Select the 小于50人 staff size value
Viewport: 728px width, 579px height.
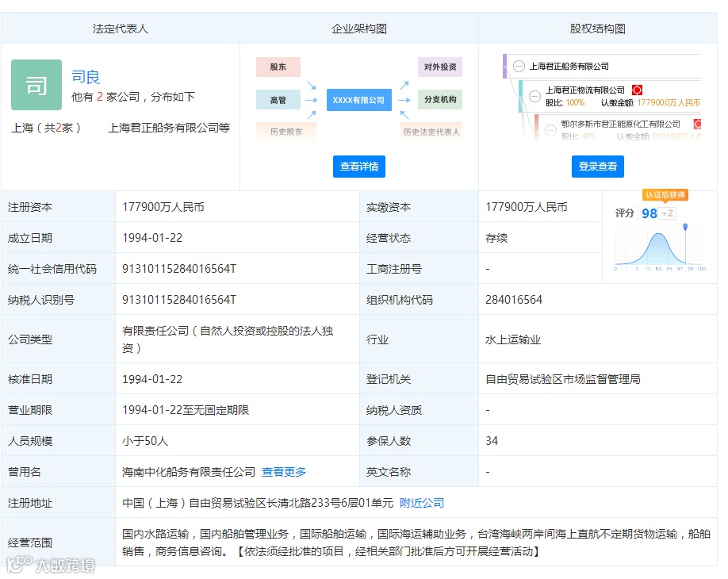coord(145,441)
